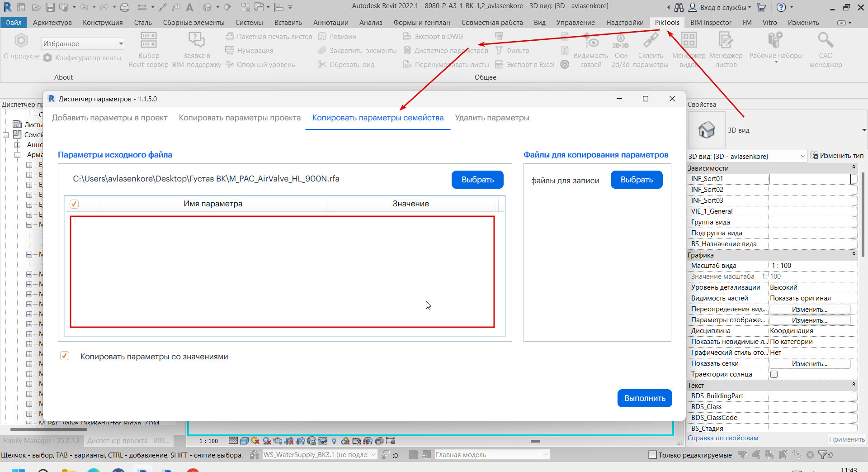Switch to Копировать параметры проекта tab

click(240, 118)
